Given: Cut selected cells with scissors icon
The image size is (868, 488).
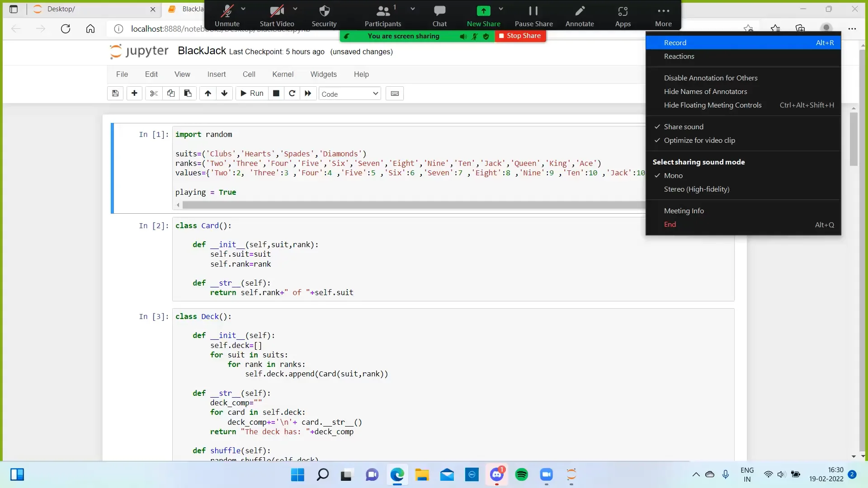Looking at the screenshot, I should click(154, 94).
